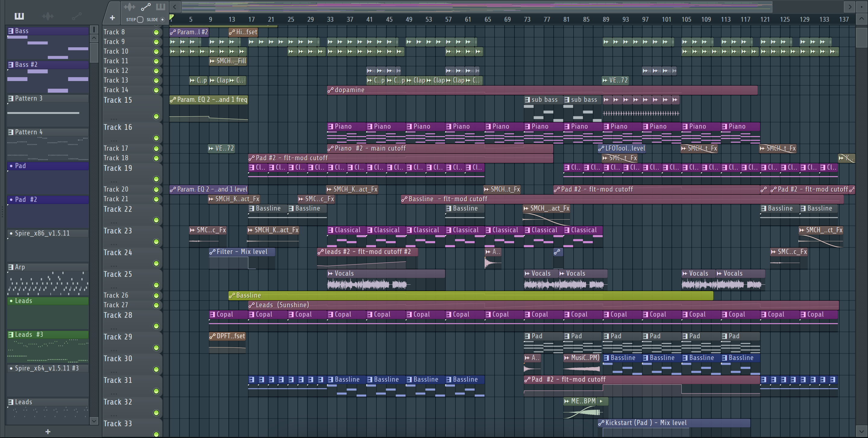Focus audio clips in playlist header
Screen dimensions: 868x438
pos(129,7)
